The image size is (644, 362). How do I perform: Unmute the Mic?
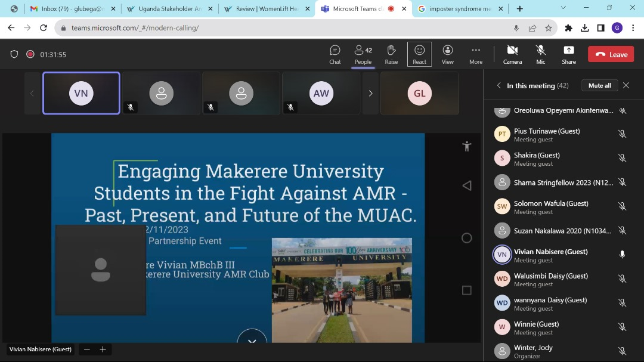point(540,54)
